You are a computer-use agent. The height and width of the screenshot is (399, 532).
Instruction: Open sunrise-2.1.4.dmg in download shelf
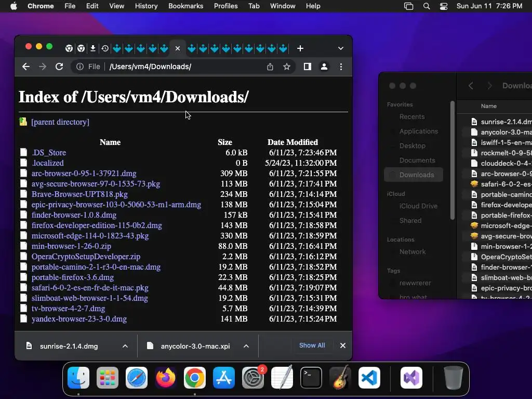tap(69, 346)
